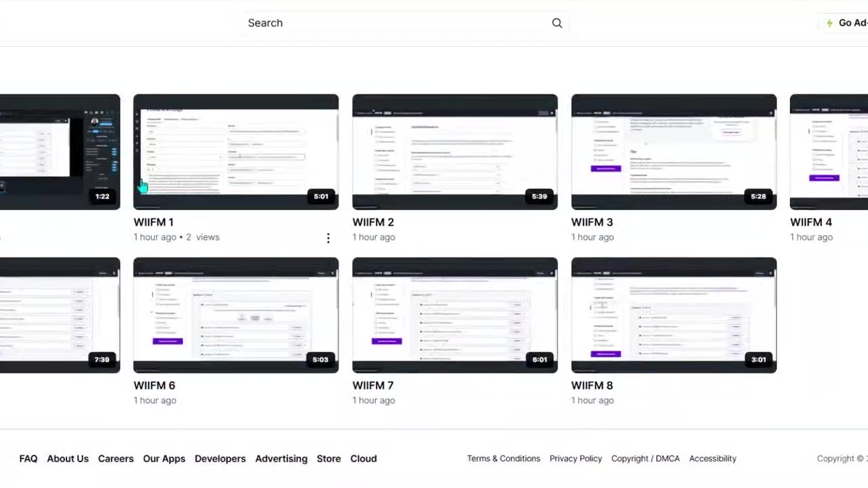Click the WIIFM 7 video title
The height and width of the screenshot is (488, 868).
click(x=373, y=386)
